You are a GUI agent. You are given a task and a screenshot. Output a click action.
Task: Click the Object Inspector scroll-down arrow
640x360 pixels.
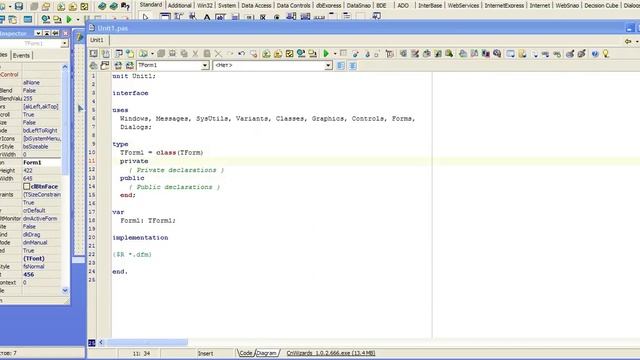click(x=65, y=290)
